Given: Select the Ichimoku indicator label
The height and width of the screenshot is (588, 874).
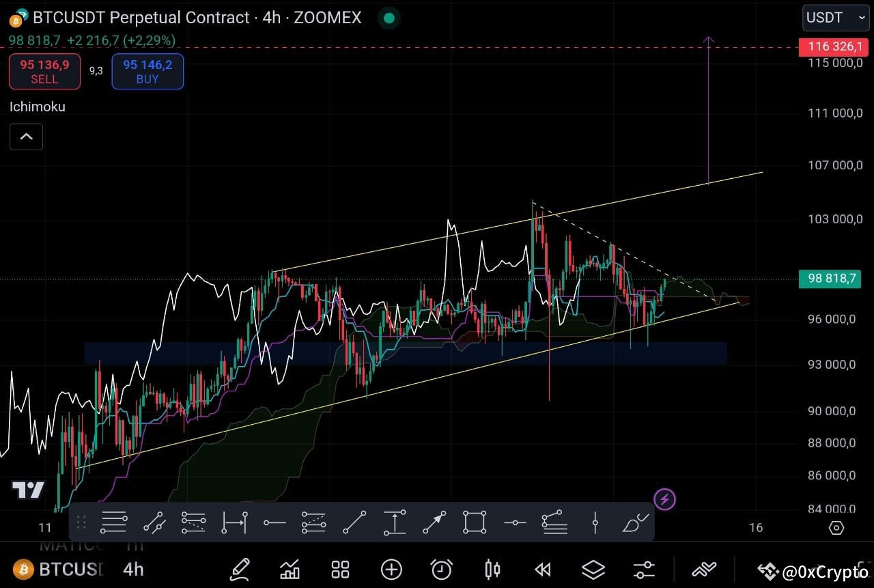Looking at the screenshot, I should (38, 107).
